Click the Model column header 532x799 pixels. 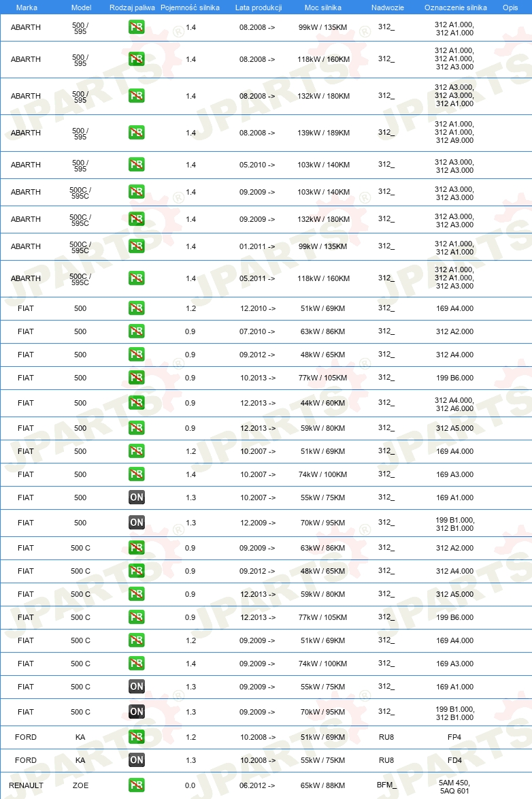tap(82, 7)
